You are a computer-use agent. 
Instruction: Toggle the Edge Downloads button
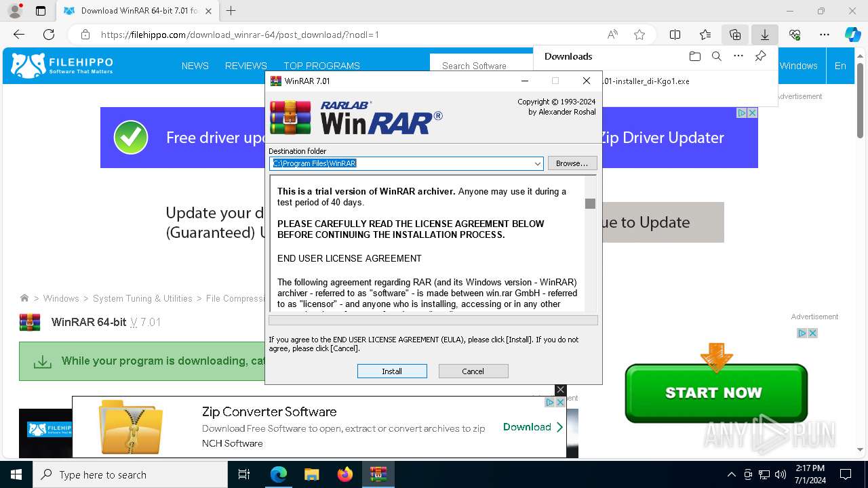tap(765, 35)
